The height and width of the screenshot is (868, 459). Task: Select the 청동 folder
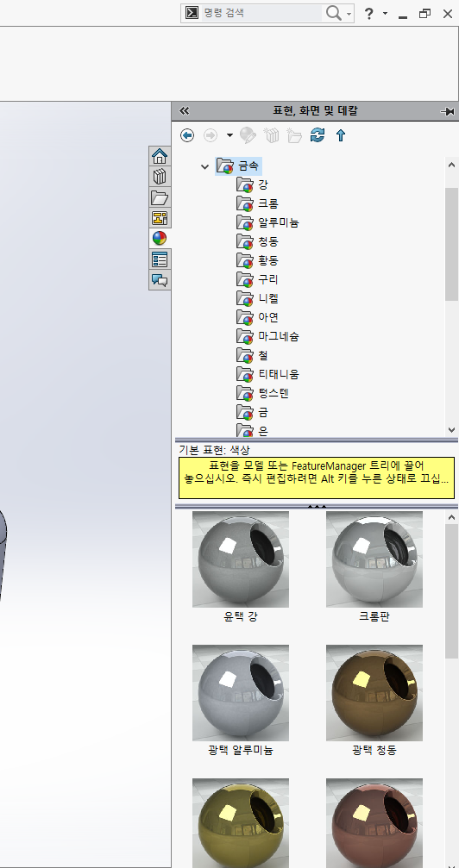point(258,241)
